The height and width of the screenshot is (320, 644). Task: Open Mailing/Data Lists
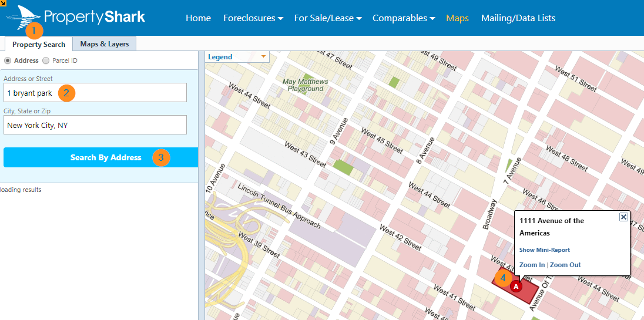tap(518, 18)
